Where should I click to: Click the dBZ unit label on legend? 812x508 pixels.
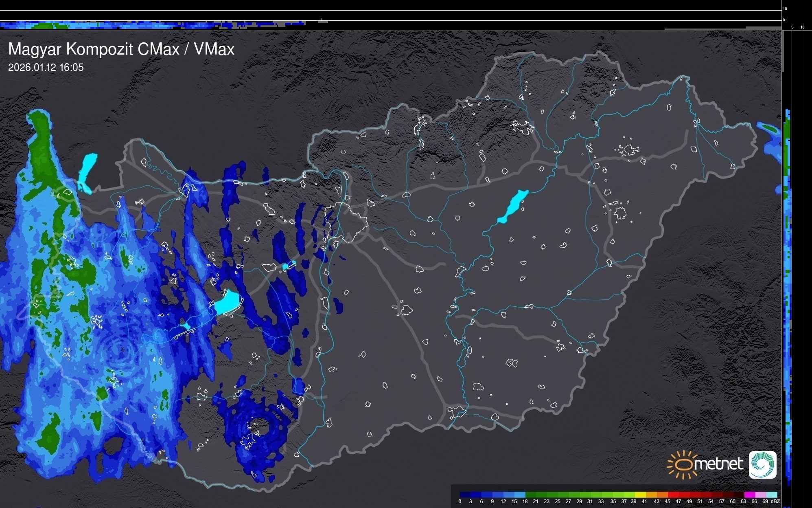[775, 501]
